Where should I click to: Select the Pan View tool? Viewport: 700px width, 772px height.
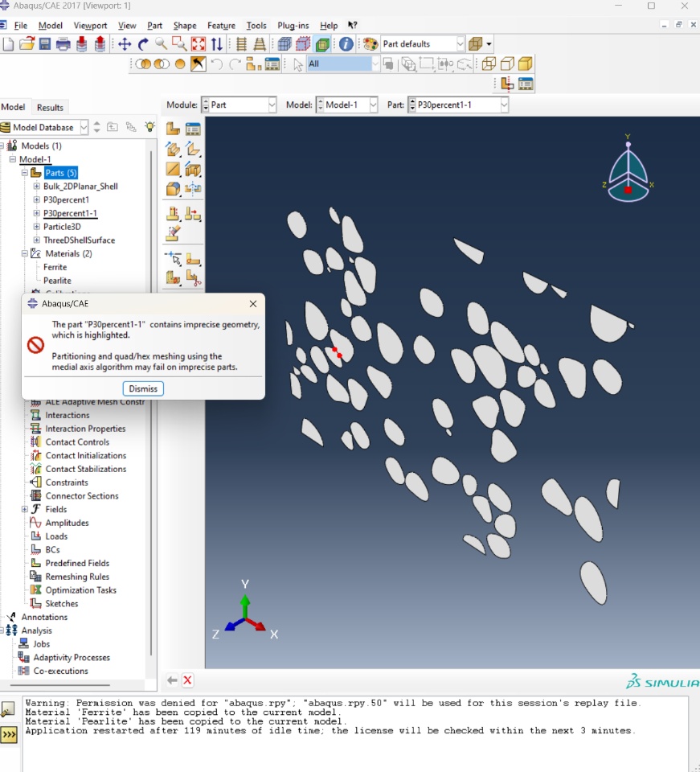coord(125,44)
